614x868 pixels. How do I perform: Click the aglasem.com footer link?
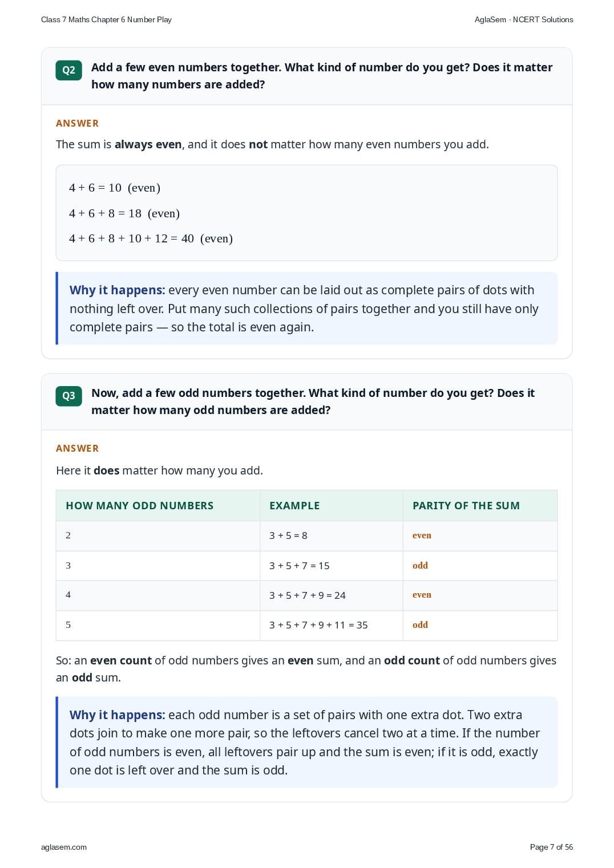(x=64, y=847)
